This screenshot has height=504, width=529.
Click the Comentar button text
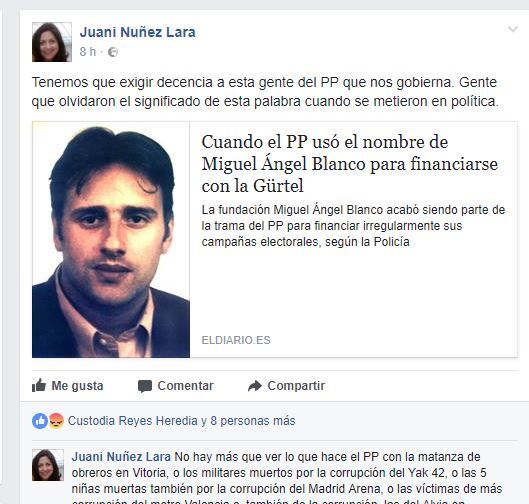185,386
